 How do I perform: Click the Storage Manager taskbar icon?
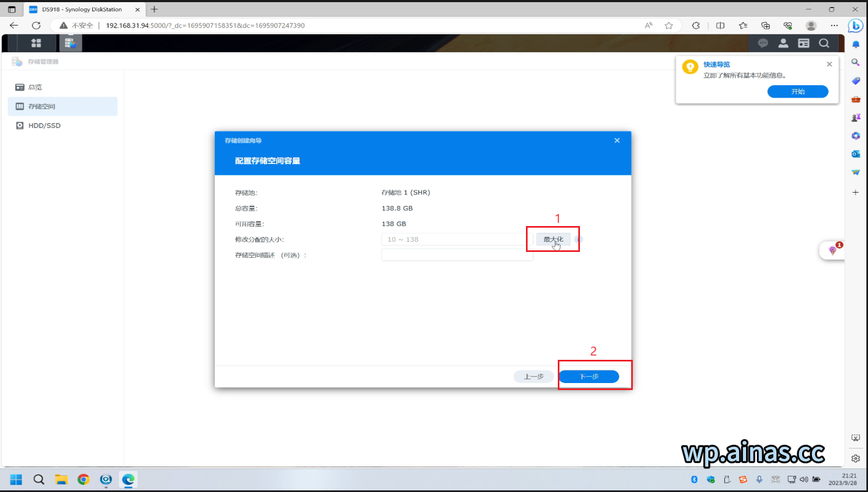[x=70, y=43]
